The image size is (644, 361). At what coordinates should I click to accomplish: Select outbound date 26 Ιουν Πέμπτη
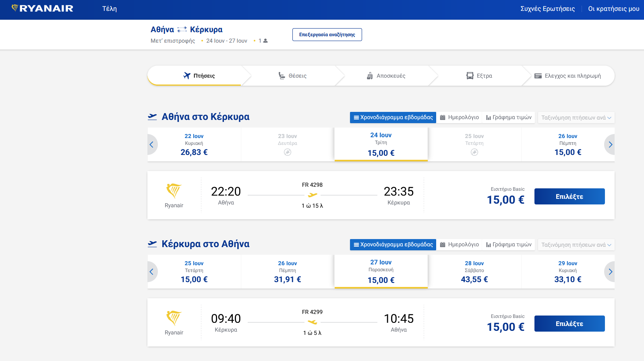pos(567,144)
